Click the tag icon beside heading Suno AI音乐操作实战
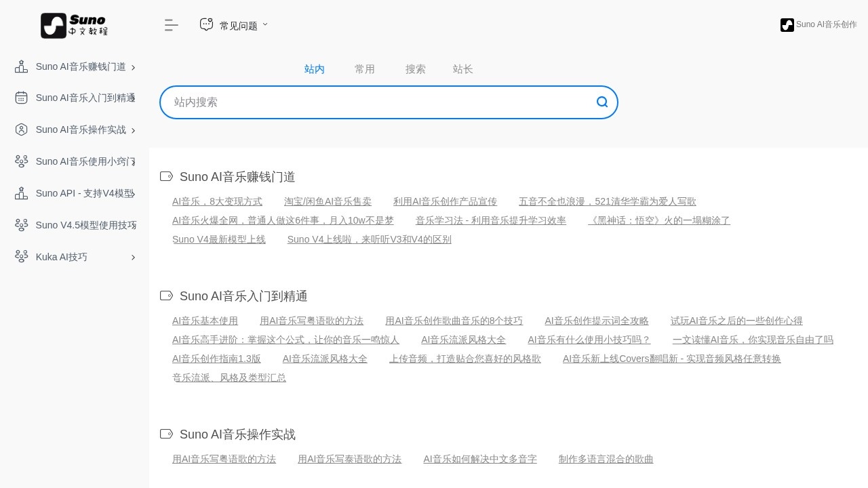 (x=166, y=434)
